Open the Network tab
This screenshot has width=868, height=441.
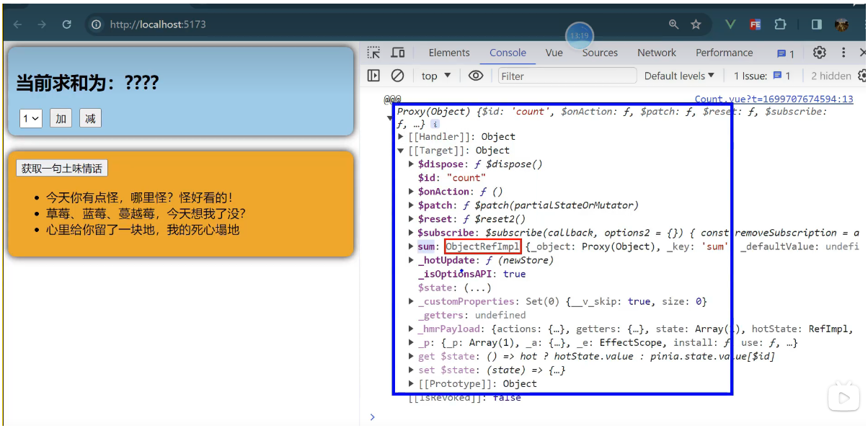(x=657, y=53)
